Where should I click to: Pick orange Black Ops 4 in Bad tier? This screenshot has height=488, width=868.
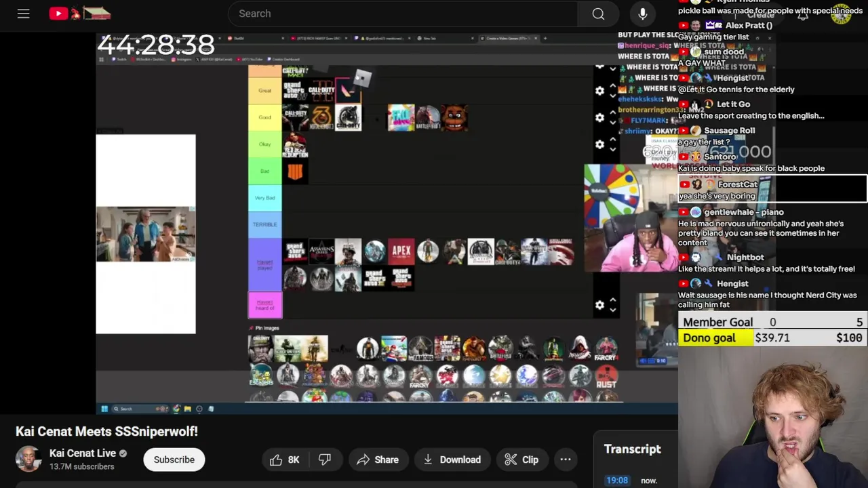tap(294, 171)
